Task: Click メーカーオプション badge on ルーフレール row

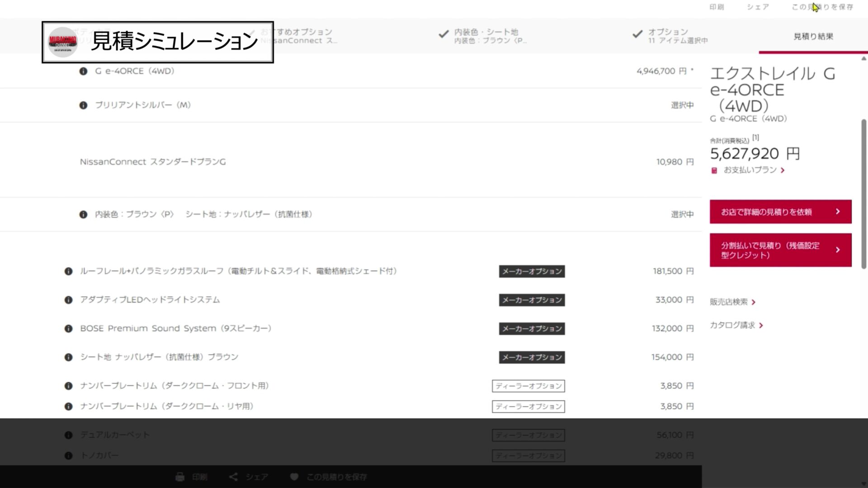Action: 532,272
